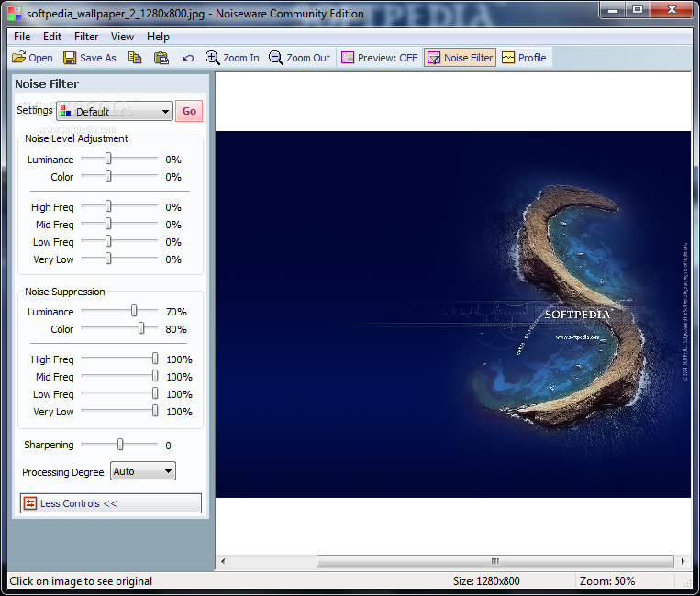This screenshot has width=700, height=596.
Task: Open the Help menu
Action: click(x=158, y=37)
